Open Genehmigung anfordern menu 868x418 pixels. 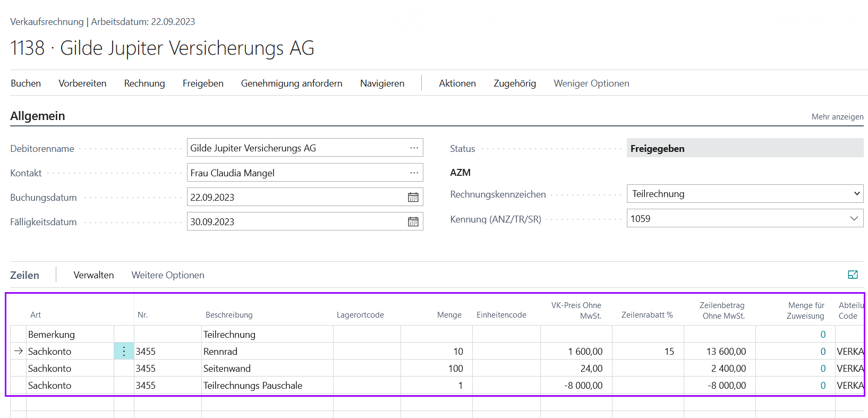(x=292, y=83)
